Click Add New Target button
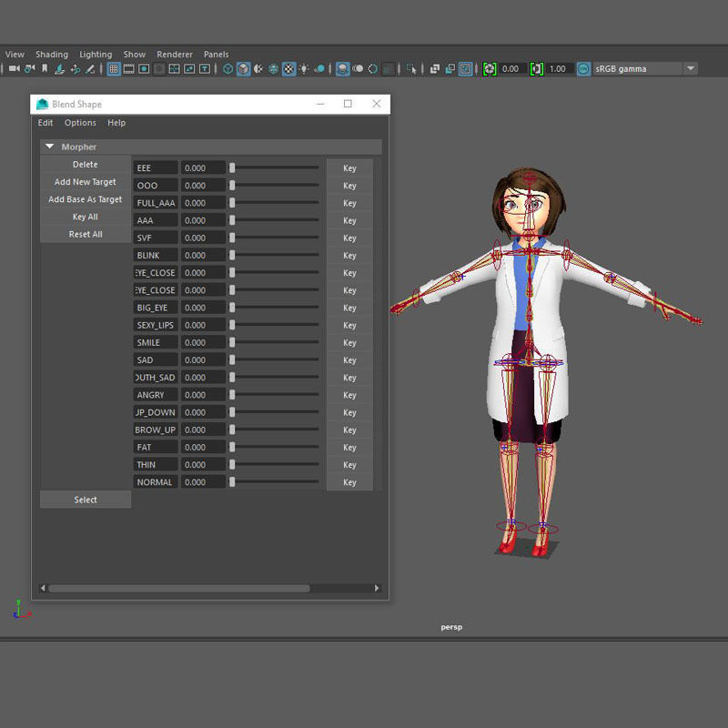The width and height of the screenshot is (728, 728). click(x=86, y=181)
